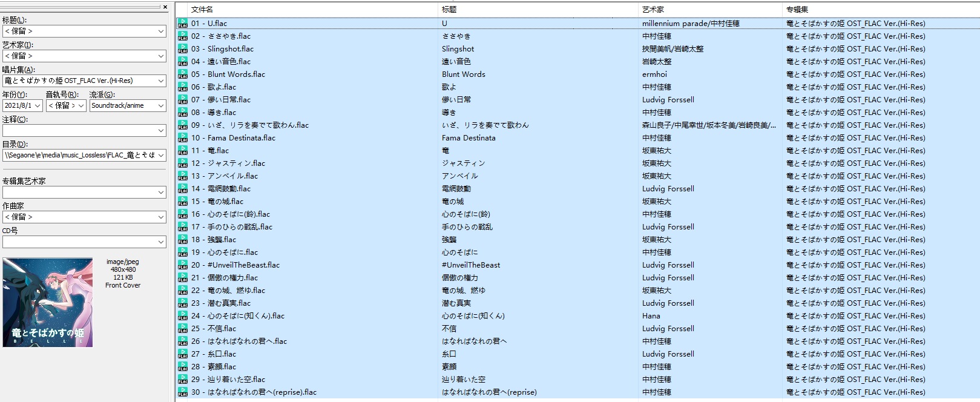Screen dimensions: 980x402
Task: Click FLAC icon of 03 - Slingshot.flac
Action: pos(183,49)
